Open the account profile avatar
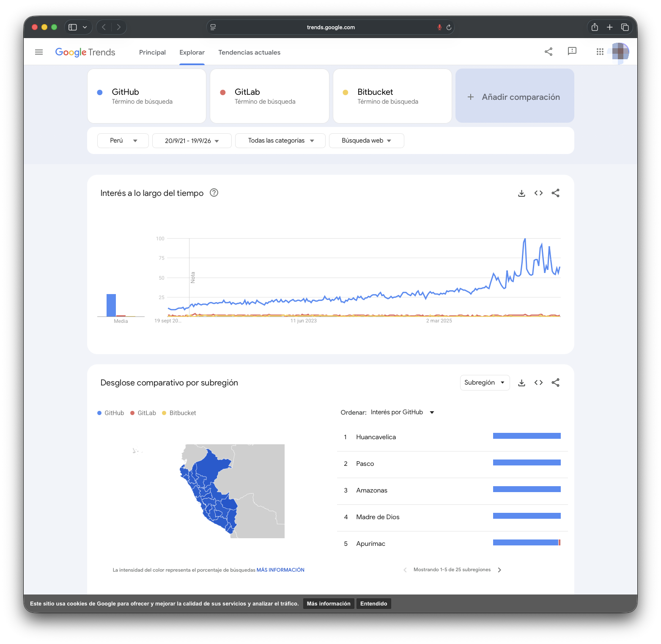Viewport: 661px width, 644px height. (620, 52)
